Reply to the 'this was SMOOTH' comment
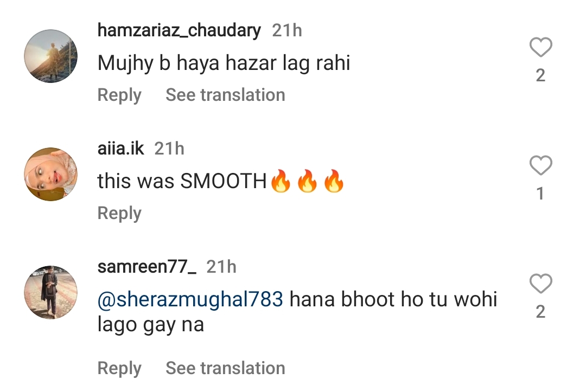 tap(119, 213)
